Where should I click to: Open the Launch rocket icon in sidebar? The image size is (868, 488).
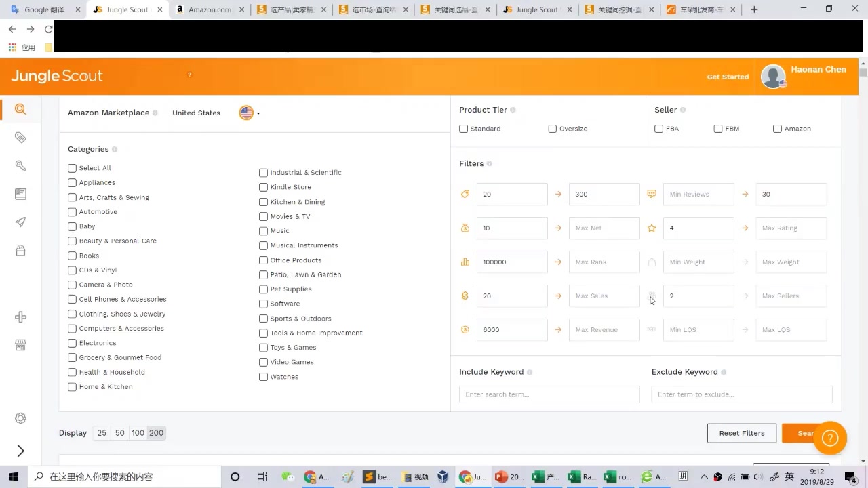coord(20,222)
